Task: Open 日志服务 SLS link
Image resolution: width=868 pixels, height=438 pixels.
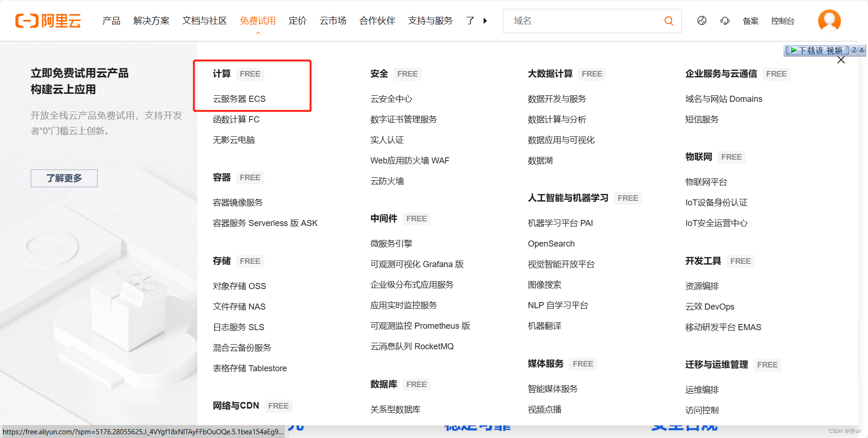Action: 238,327
